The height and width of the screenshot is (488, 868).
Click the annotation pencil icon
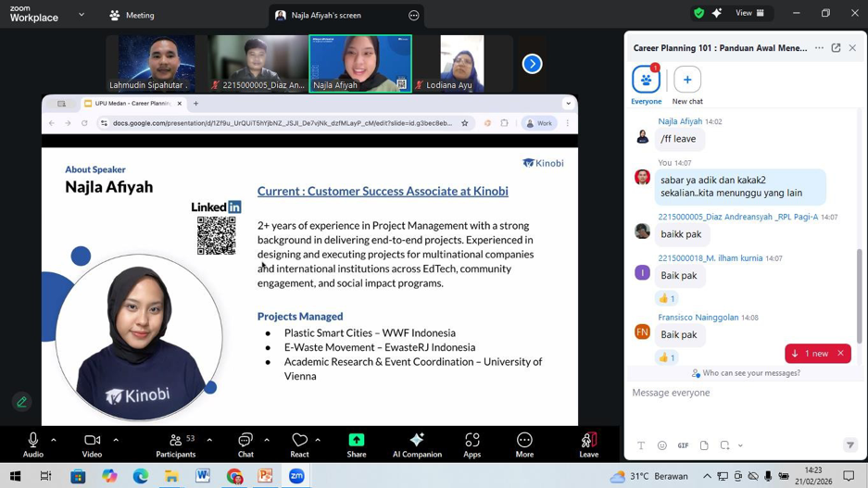pos(21,402)
